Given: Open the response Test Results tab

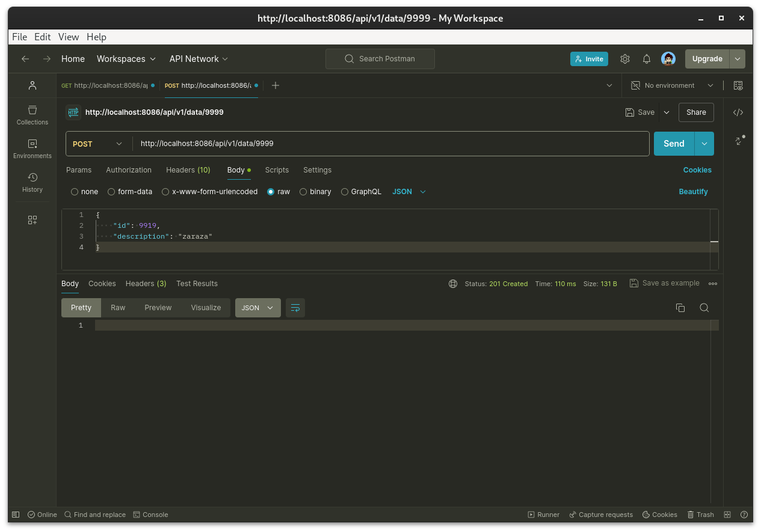Looking at the screenshot, I should (x=197, y=284).
